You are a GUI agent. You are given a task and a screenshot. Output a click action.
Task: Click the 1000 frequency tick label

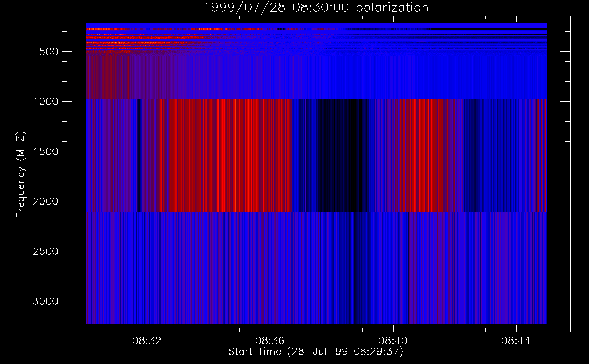46,102
